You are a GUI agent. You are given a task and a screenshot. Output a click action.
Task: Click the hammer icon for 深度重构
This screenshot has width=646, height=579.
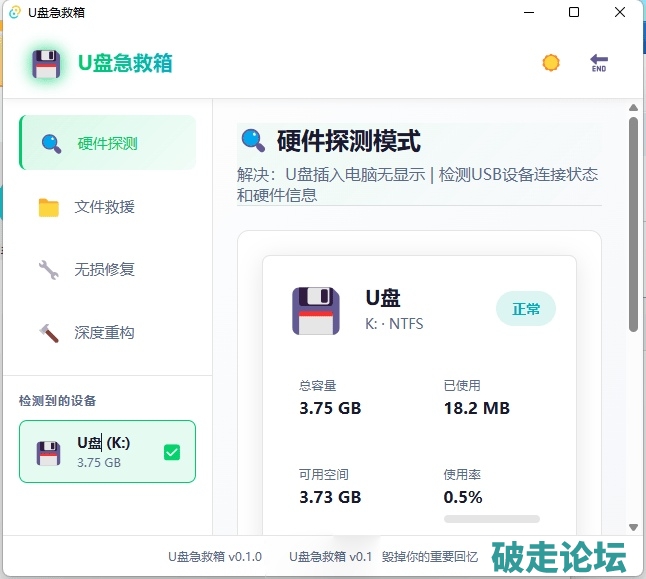[49, 332]
